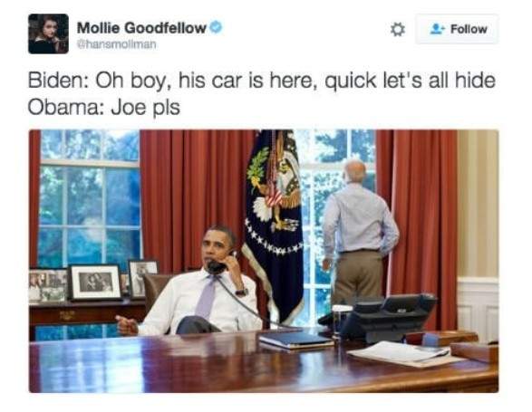532x412 pixels.
Task: Open the gear settings icon
Action: [397, 29]
